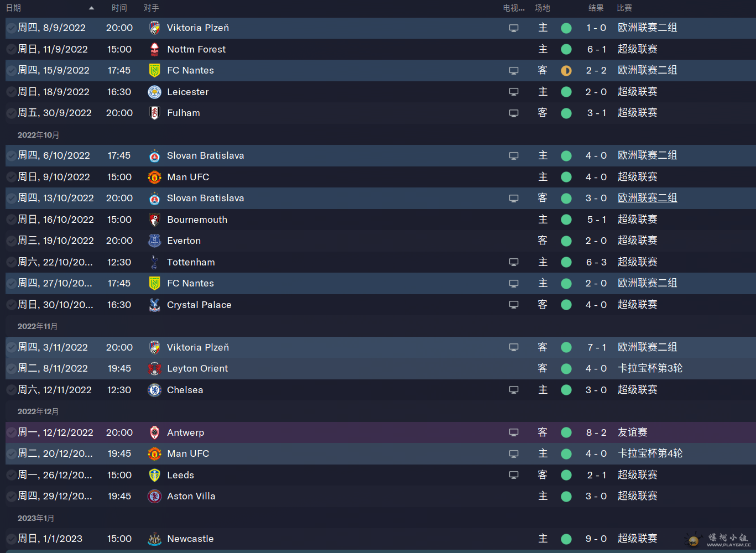756x553 pixels.
Task: Sort by date column arrow
Action: (91, 8)
